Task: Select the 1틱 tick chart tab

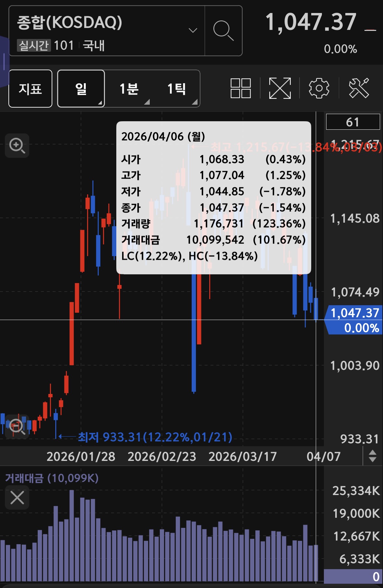Action: [176, 89]
